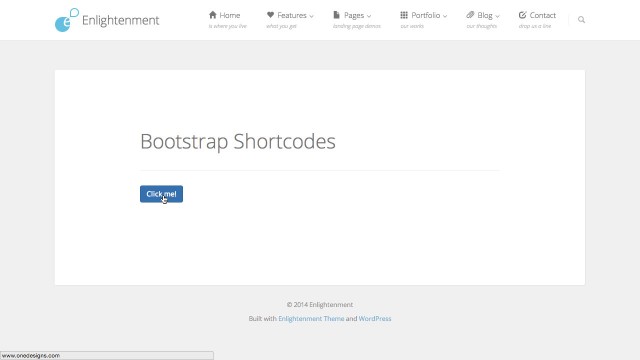Viewport: 640px width, 360px height.
Task: Click the paperclip icon beside Blog
Action: tap(470, 15)
